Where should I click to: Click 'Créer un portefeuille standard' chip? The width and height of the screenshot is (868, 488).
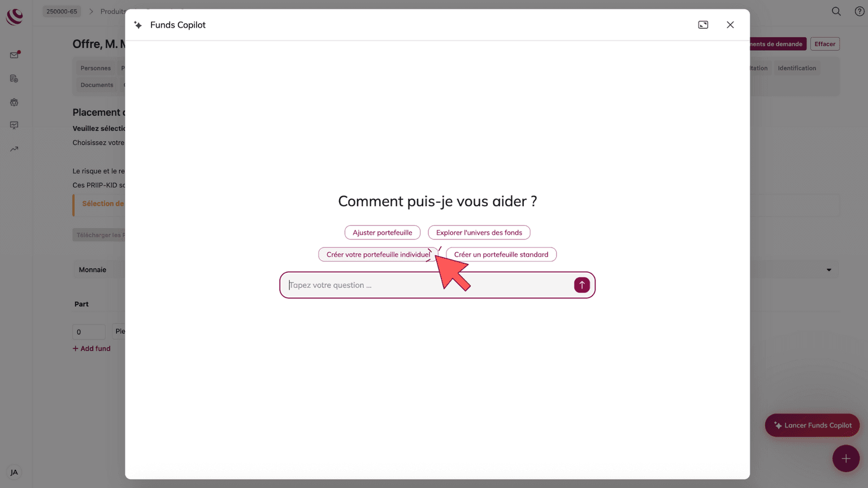[501, 255]
